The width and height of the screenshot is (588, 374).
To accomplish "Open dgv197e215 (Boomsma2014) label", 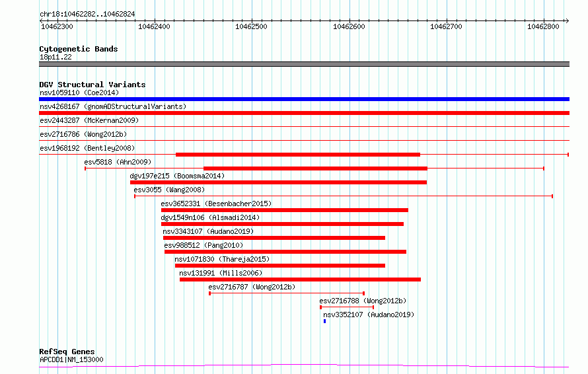I will coord(177,176).
